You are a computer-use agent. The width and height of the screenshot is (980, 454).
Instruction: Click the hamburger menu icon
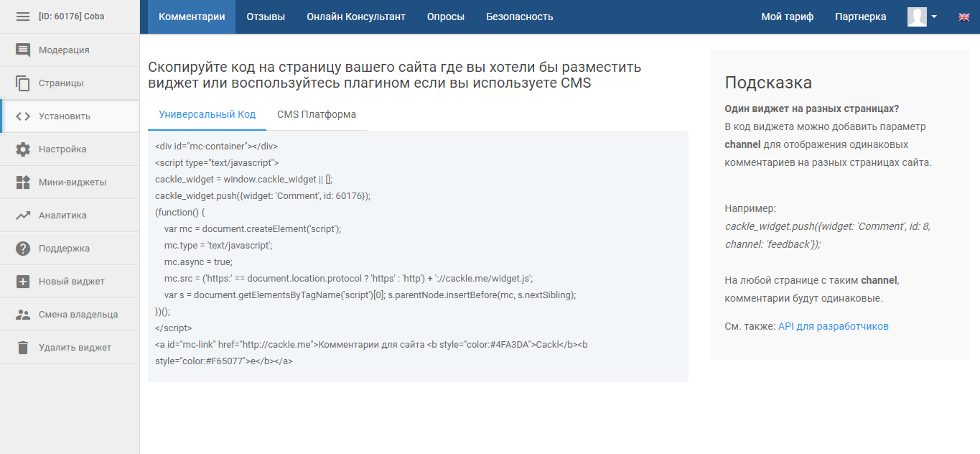(23, 17)
